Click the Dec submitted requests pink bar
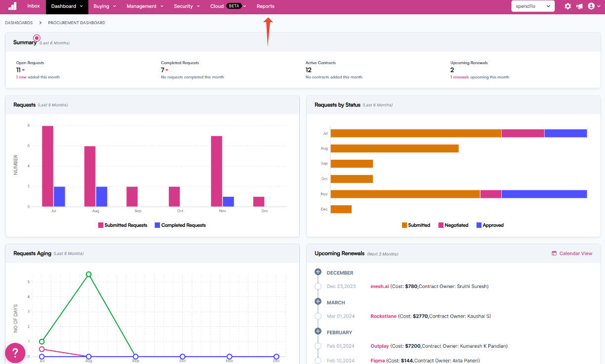605x364 pixels. click(x=259, y=202)
